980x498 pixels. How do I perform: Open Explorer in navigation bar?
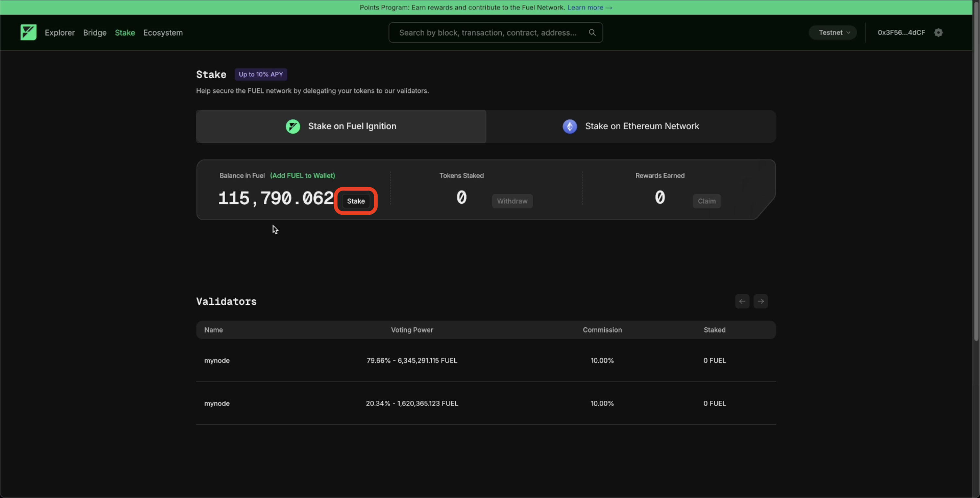point(60,33)
